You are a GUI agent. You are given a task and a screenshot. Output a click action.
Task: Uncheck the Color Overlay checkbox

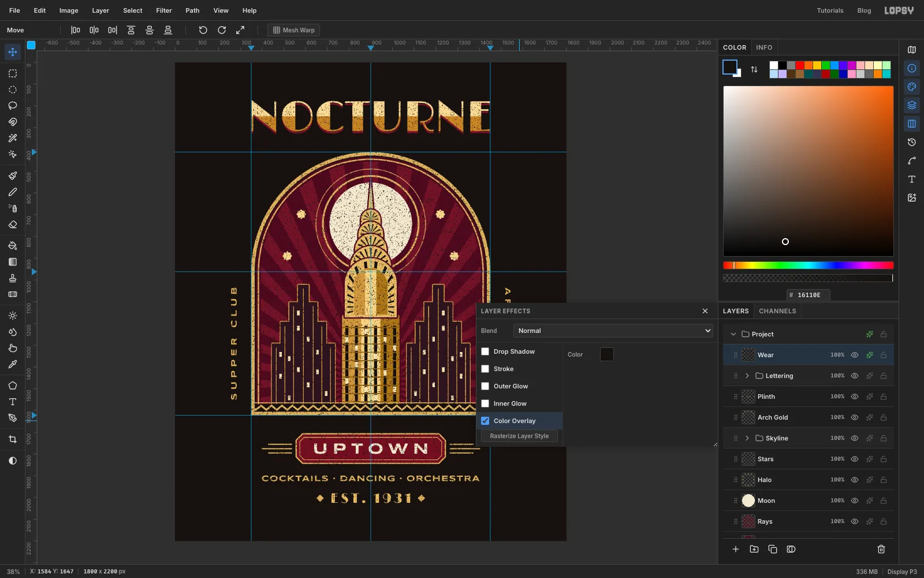coord(485,421)
